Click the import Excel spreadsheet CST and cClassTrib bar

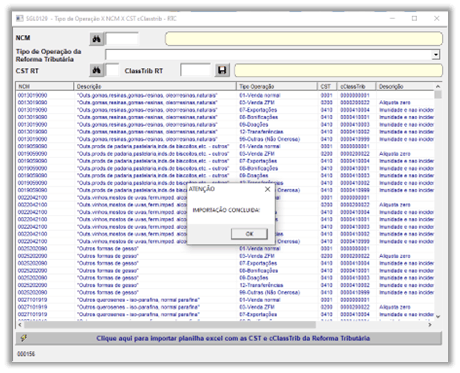coord(229,338)
